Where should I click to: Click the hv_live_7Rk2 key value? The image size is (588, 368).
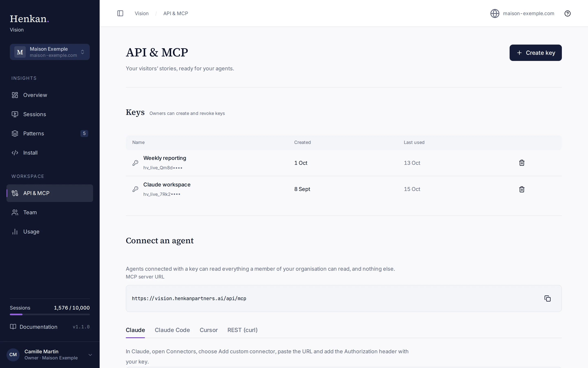tap(162, 194)
